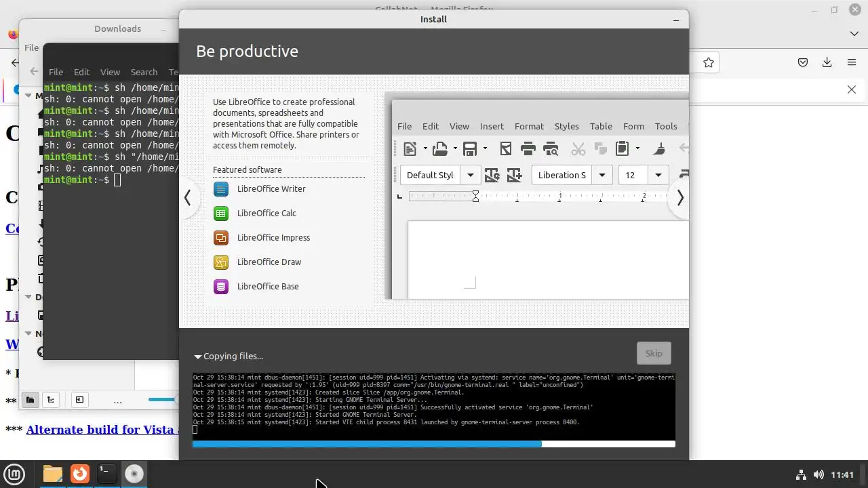Screen dimensions: 868x488
Task: Click the Default Style paragraph style field
Action: point(431,176)
